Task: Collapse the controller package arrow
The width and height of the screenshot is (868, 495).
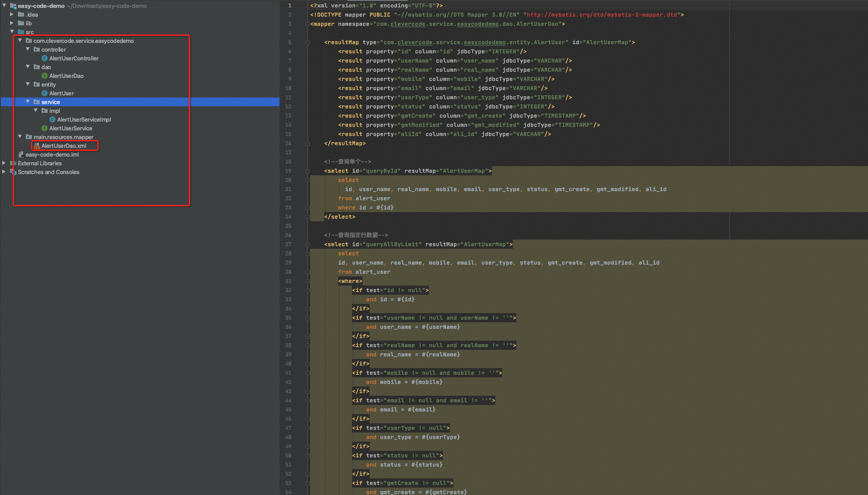Action: (x=28, y=49)
